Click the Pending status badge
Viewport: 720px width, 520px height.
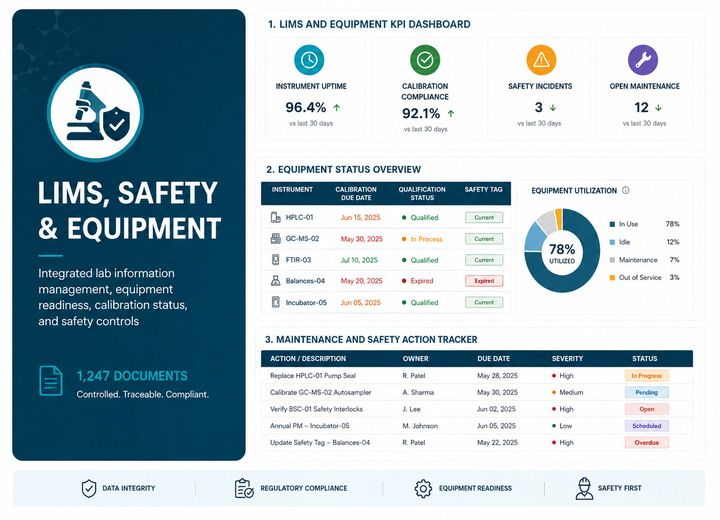pos(647,392)
